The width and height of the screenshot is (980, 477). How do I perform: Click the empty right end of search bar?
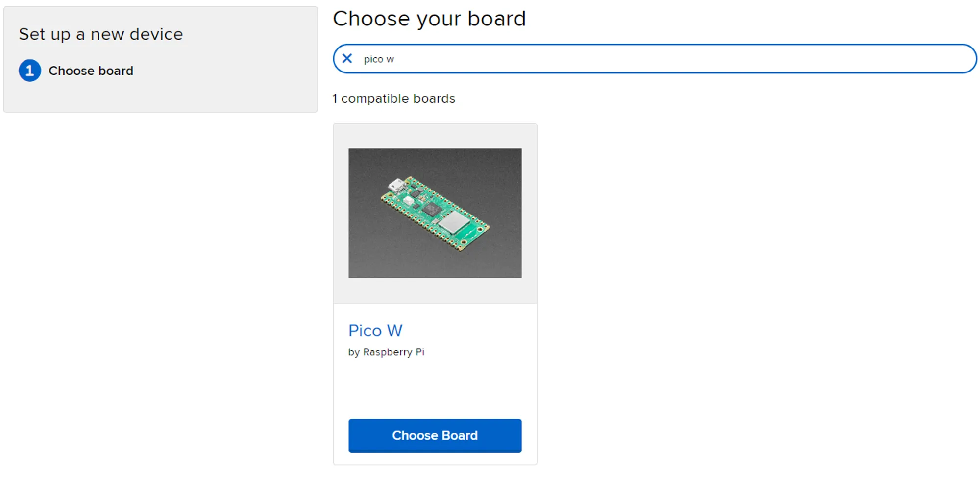(833, 59)
